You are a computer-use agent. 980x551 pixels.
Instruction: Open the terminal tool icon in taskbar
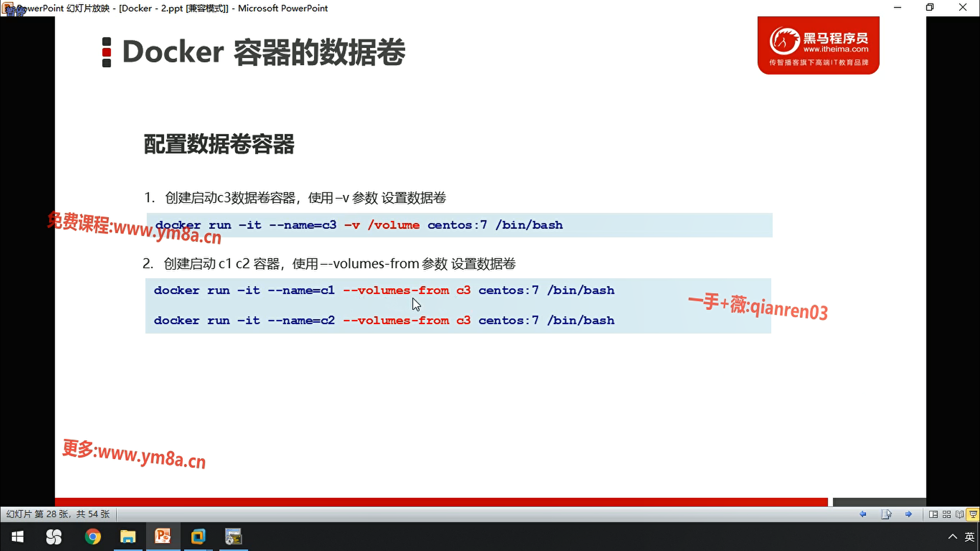233,537
